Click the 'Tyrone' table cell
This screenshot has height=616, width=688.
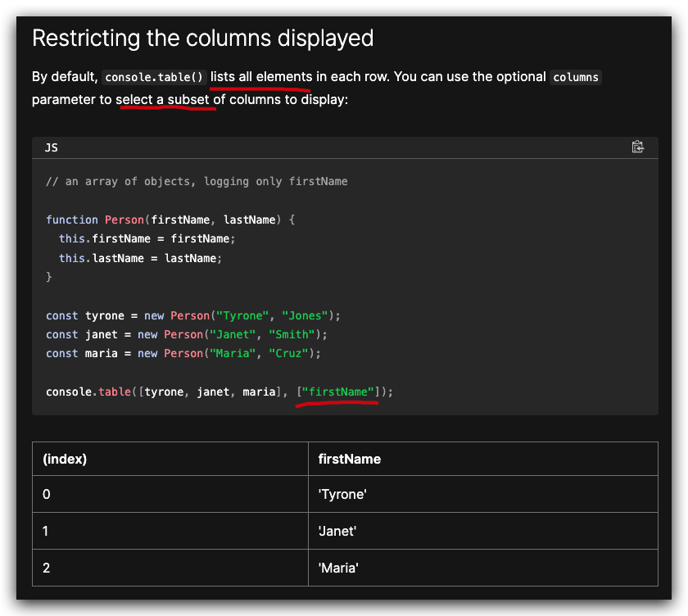click(483, 494)
